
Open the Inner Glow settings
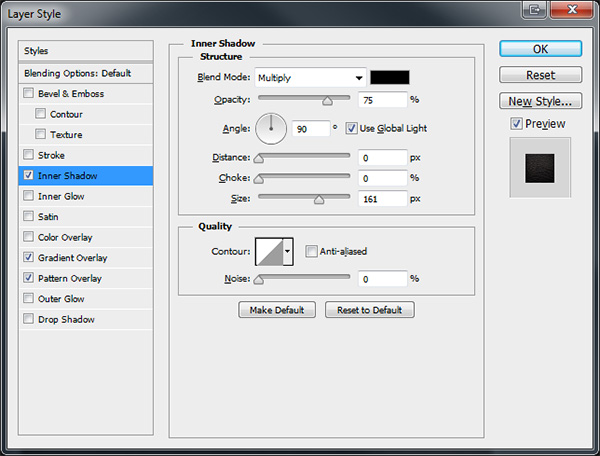tap(61, 196)
